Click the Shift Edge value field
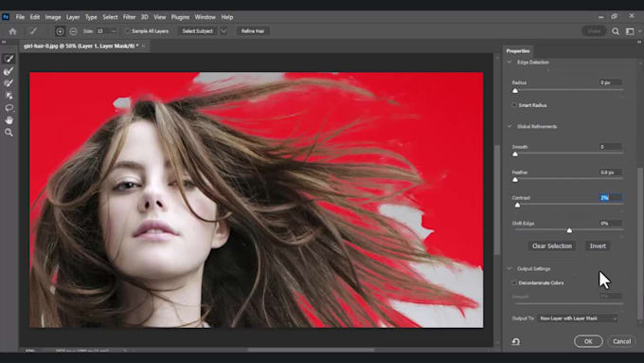Screen dimensions: 644x363 click(610, 224)
